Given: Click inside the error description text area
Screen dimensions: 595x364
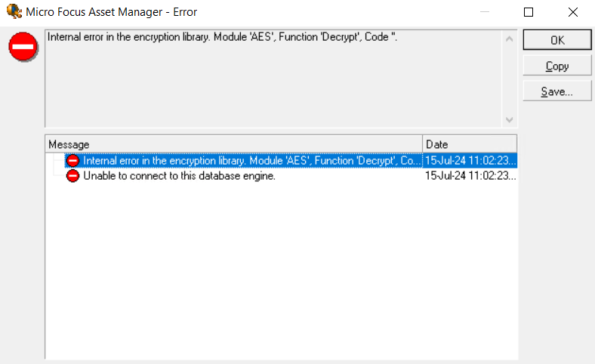Looking at the screenshot, I should 272,83.
